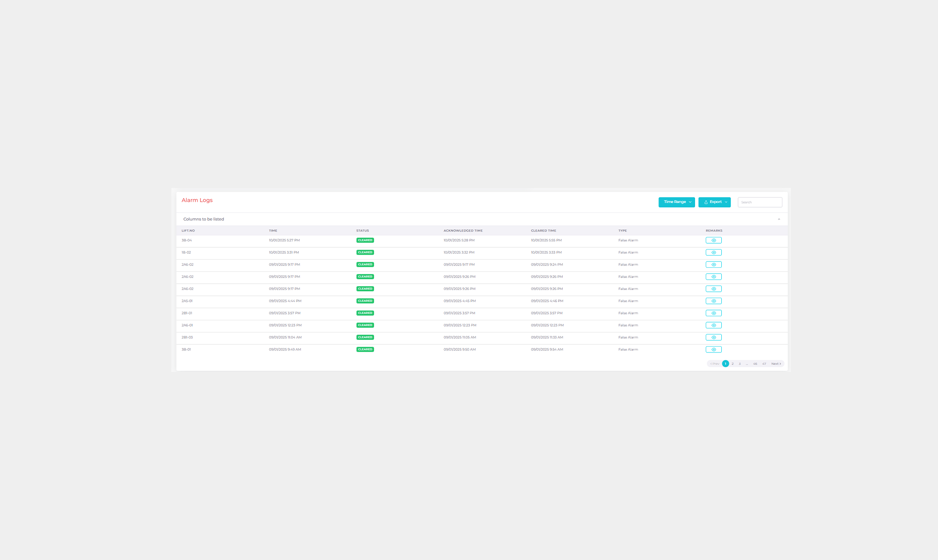Image resolution: width=938 pixels, height=560 pixels.
Task: View remarks for lift 3B-01 alarm
Action: tap(713, 350)
